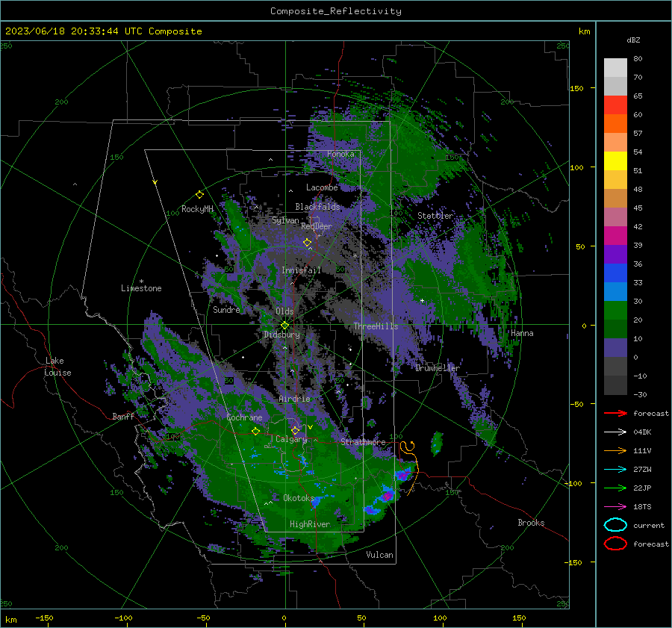Select the Cochrane label

(244, 417)
